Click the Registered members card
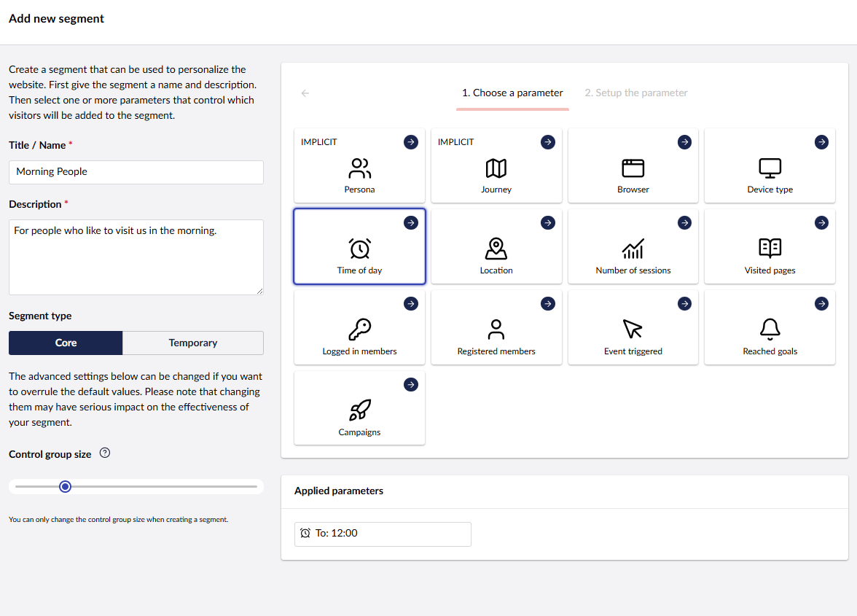 coord(496,327)
